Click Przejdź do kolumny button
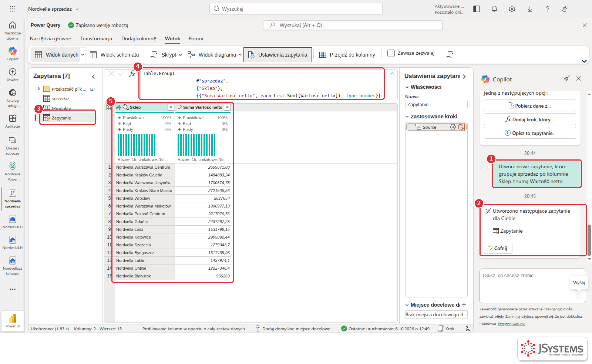 [347, 55]
